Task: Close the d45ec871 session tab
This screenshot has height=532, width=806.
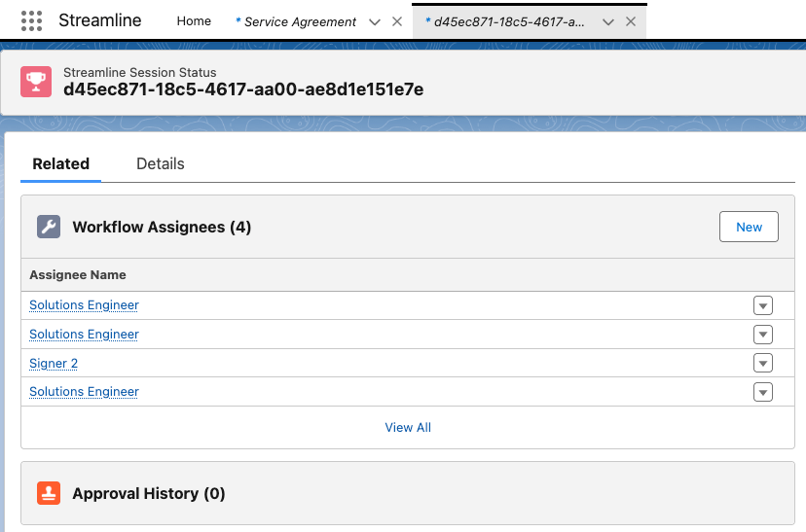Action: [630, 21]
